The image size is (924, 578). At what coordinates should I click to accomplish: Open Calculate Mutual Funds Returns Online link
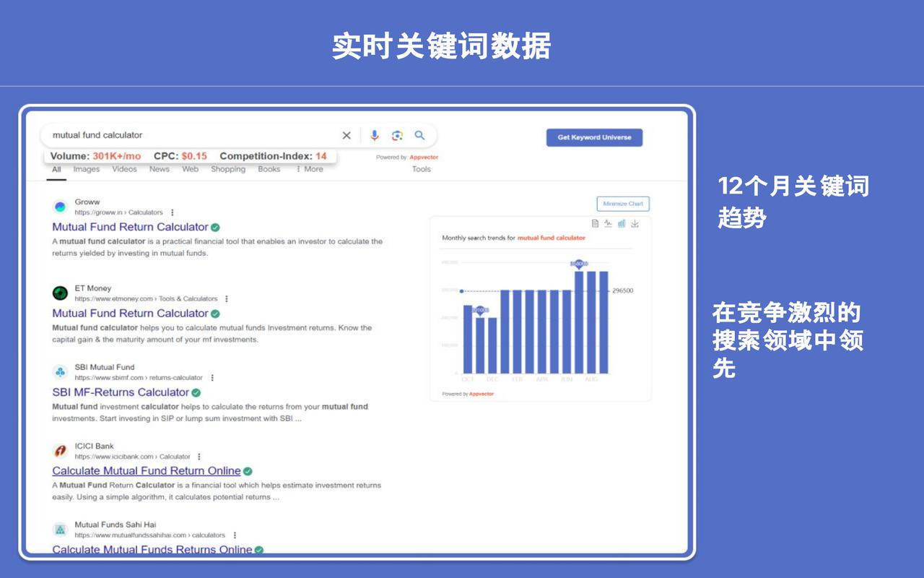152,550
